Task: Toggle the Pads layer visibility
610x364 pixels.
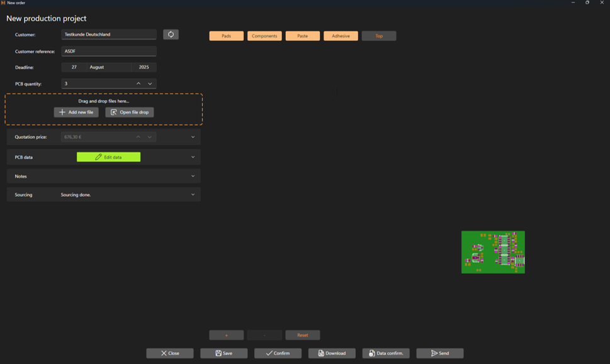Action: (x=226, y=36)
